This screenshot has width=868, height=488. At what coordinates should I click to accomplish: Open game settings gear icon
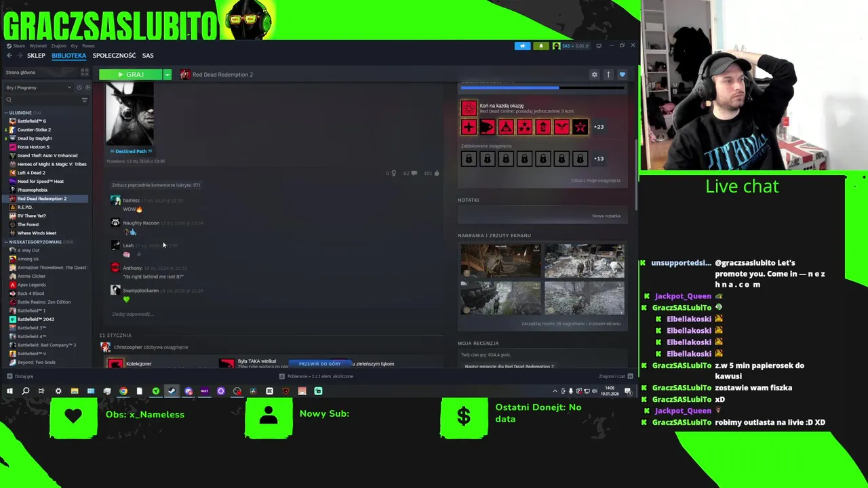pyautogui.click(x=595, y=75)
